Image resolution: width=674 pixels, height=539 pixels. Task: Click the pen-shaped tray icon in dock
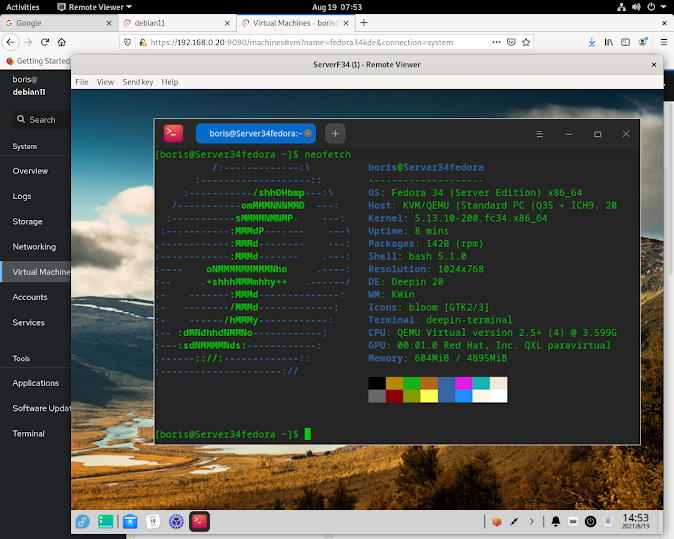tap(514, 522)
